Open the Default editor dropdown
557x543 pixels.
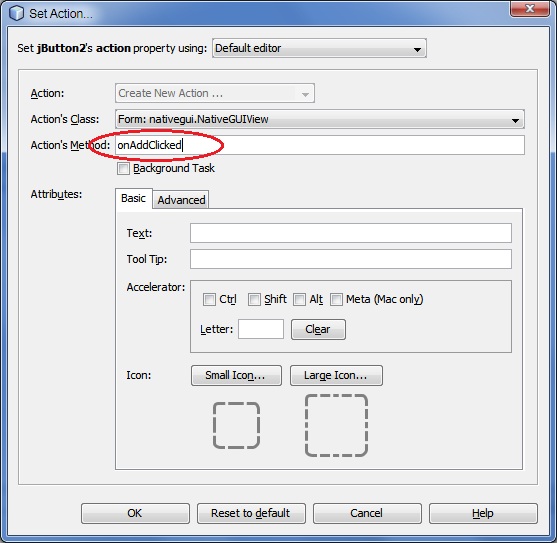[319, 48]
